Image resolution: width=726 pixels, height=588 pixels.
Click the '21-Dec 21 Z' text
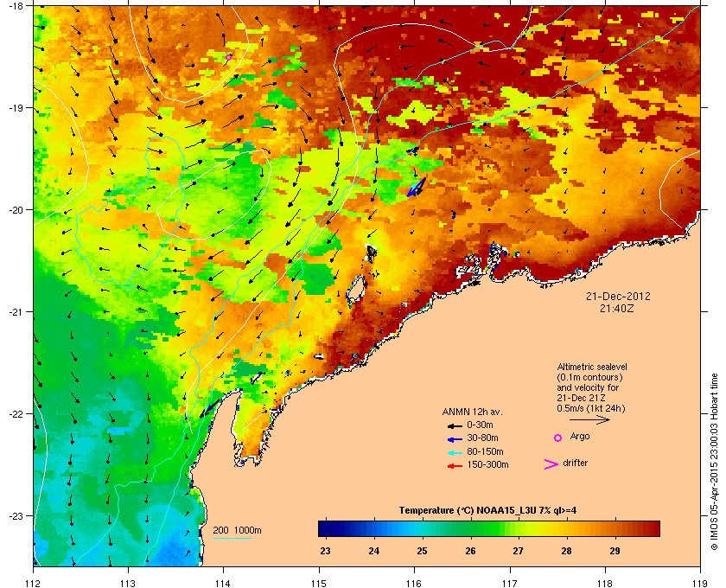[581, 398]
